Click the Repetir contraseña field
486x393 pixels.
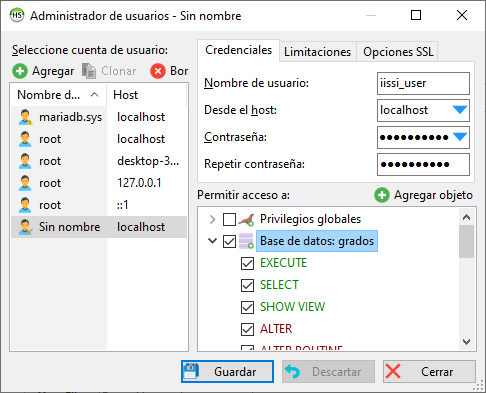[423, 164]
